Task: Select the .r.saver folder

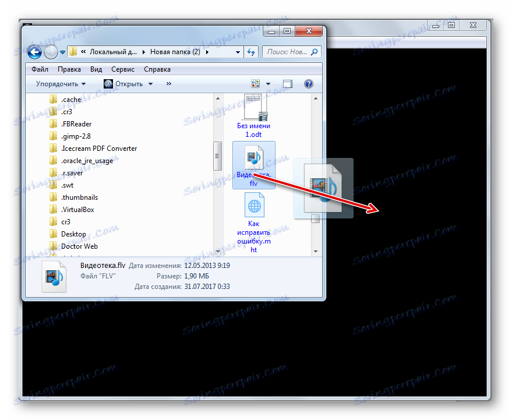Action: [x=72, y=173]
